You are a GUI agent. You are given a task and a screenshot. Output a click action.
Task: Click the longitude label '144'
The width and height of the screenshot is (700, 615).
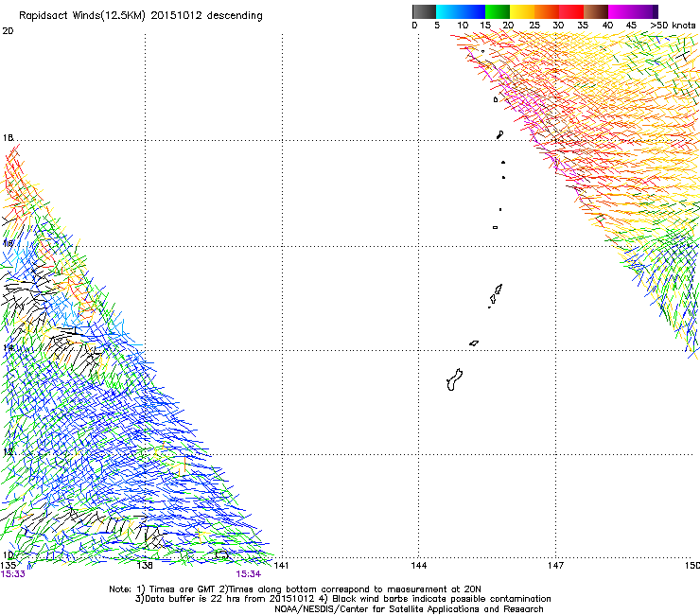tap(419, 566)
